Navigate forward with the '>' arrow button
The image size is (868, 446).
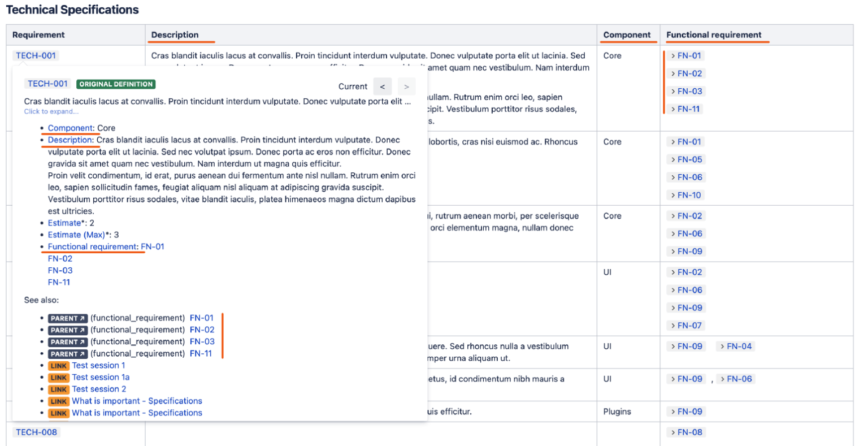tap(406, 86)
